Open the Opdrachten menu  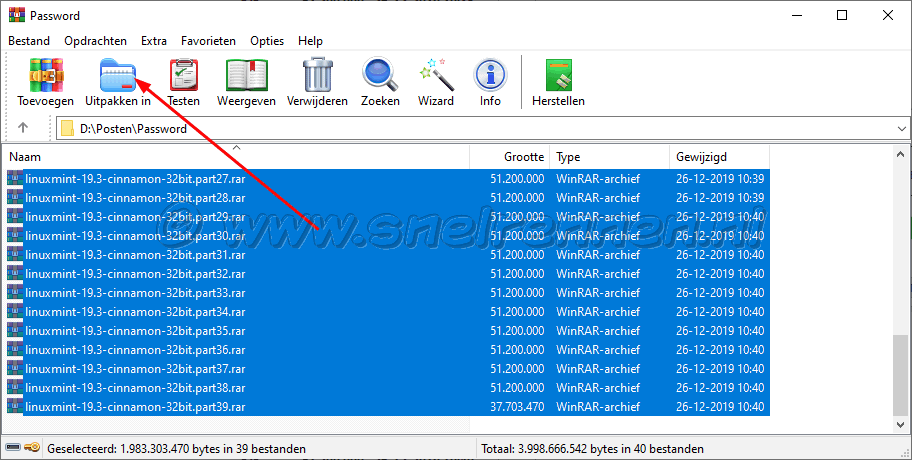click(x=95, y=41)
